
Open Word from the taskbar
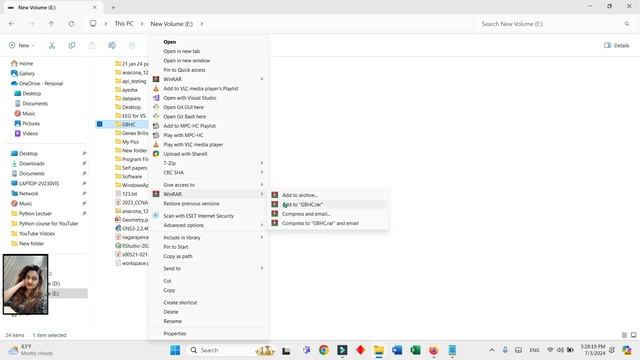pos(397,350)
